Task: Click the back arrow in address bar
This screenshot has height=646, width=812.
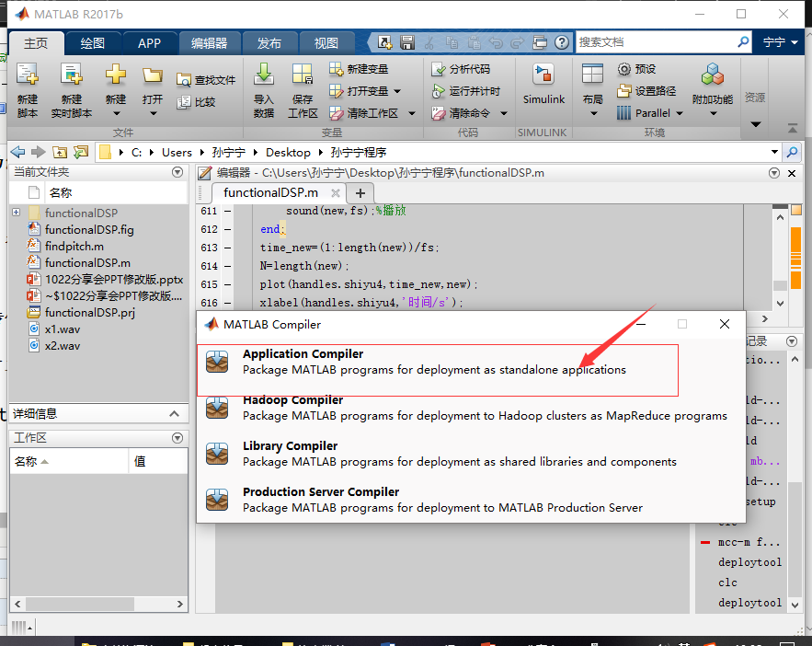Action: click(17, 153)
